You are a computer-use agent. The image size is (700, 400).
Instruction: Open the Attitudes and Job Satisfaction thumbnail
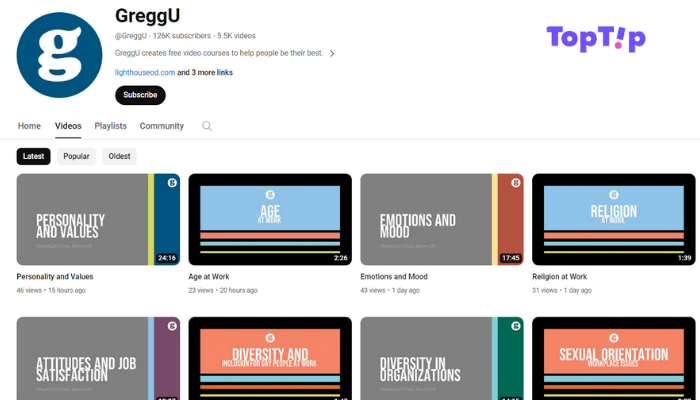coord(98,358)
